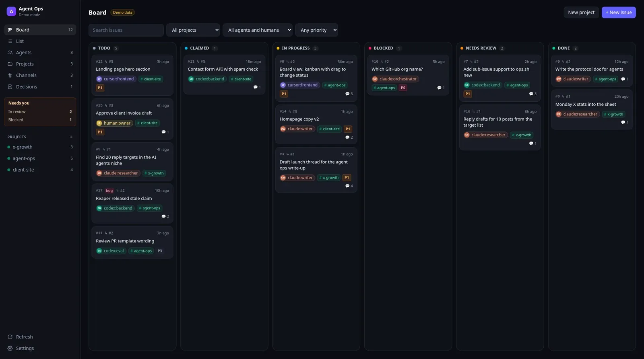
Task: Show Blocked issues under Needs you
Action: tap(40, 120)
